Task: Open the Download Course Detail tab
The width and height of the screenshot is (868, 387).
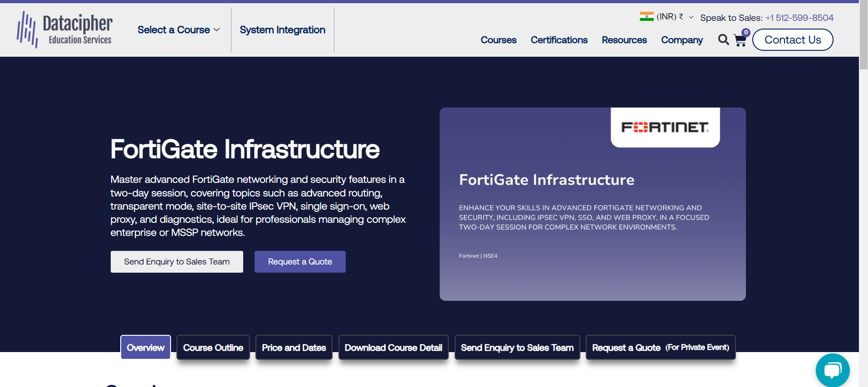Action: point(393,348)
